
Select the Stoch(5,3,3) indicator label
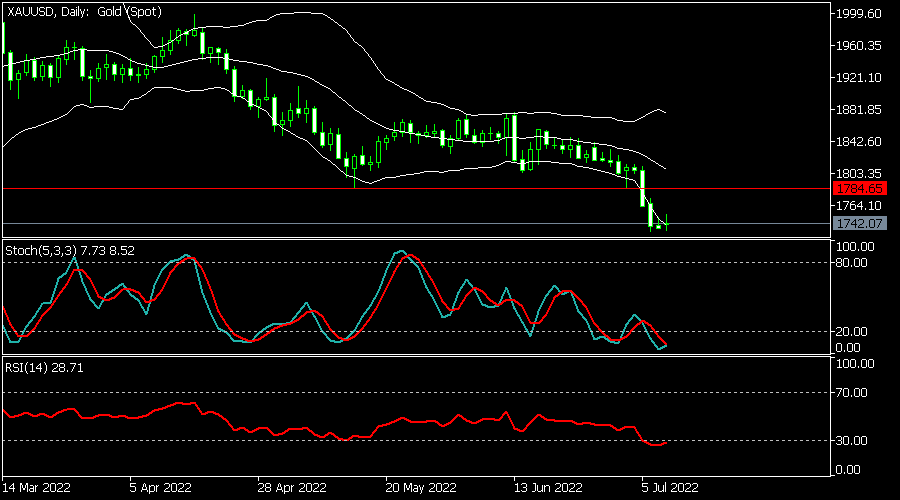70,251
